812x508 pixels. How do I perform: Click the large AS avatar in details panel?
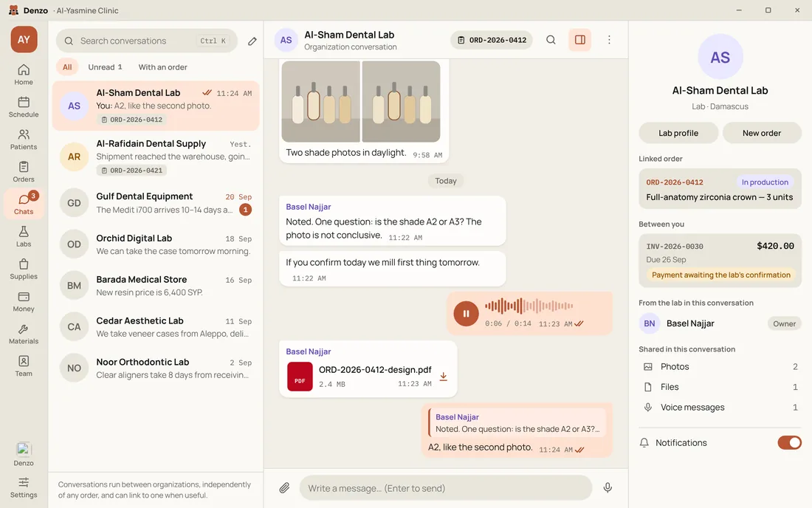pos(720,57)
